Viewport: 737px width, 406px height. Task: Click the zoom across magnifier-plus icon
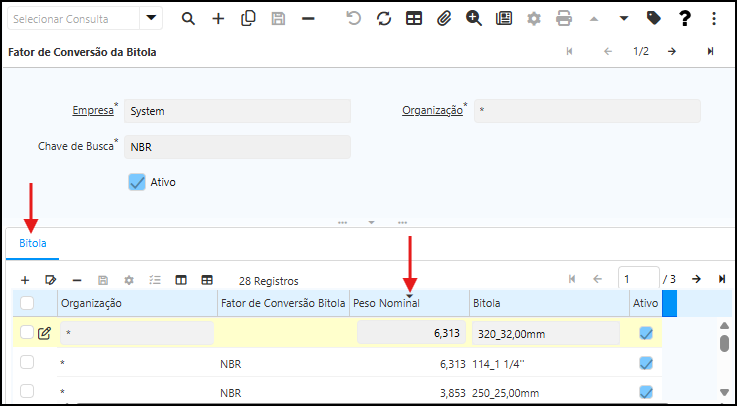tap(474, 19)
